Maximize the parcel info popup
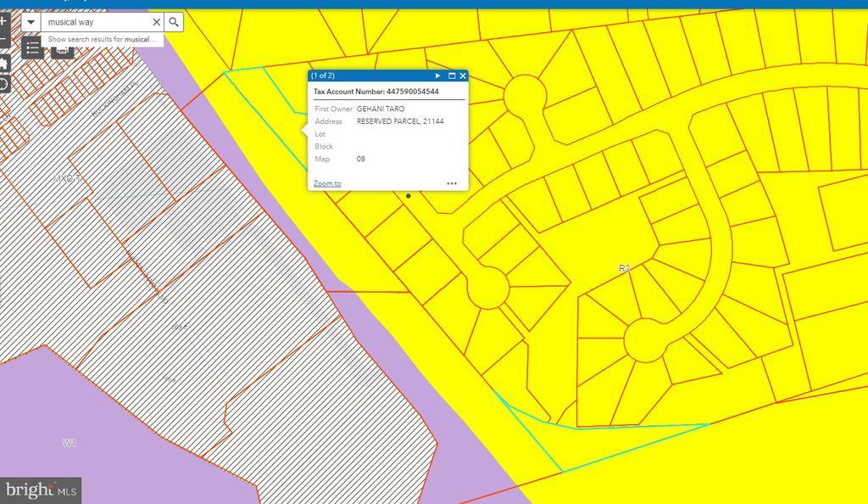868x504 pixels. click(451, 76)
